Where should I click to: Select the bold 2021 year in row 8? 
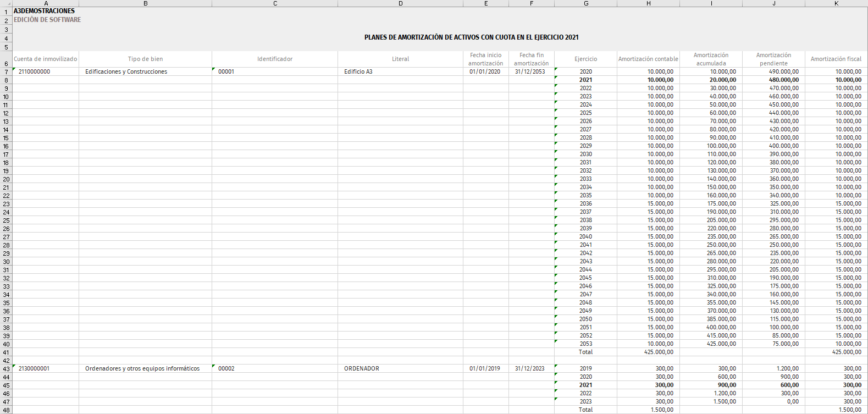pos(585,80)
